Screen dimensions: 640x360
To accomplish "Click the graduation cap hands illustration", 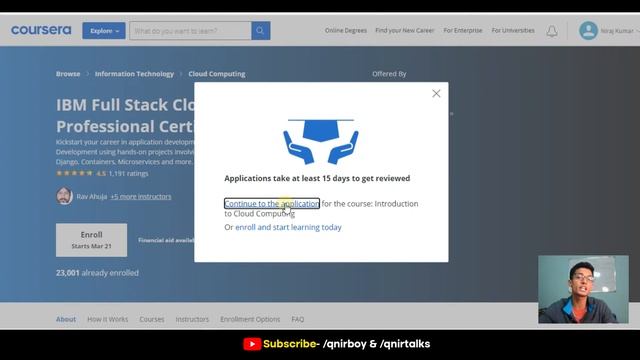I will click(321, 142).
